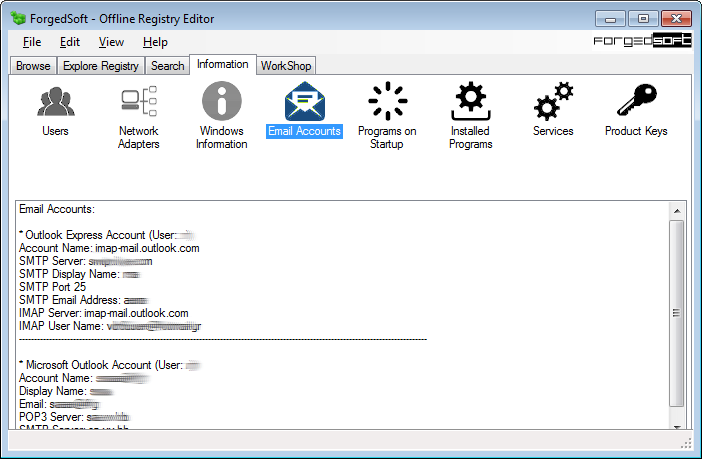Click the 'POP3 Server' line
This screenshot has width=702, height=459.
74,417
